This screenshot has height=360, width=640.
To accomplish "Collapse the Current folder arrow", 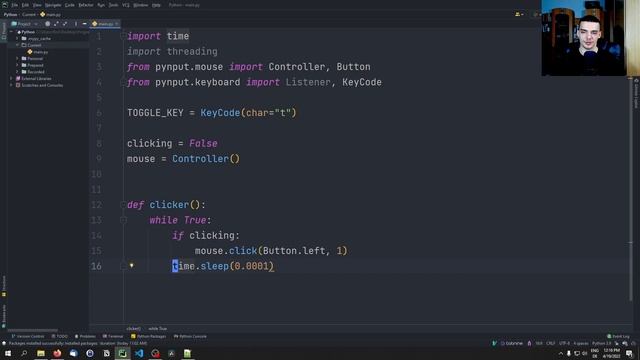I will tap(17, 45).
